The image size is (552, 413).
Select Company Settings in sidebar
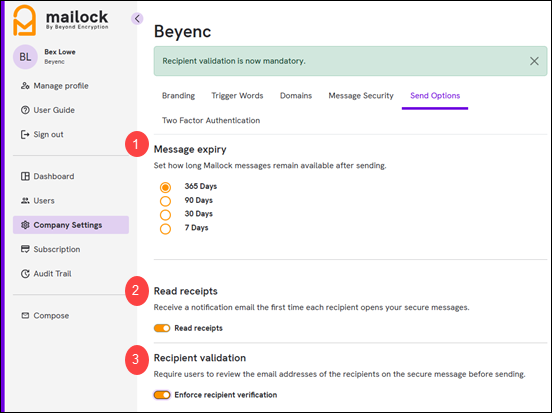[x=71, y=225]
